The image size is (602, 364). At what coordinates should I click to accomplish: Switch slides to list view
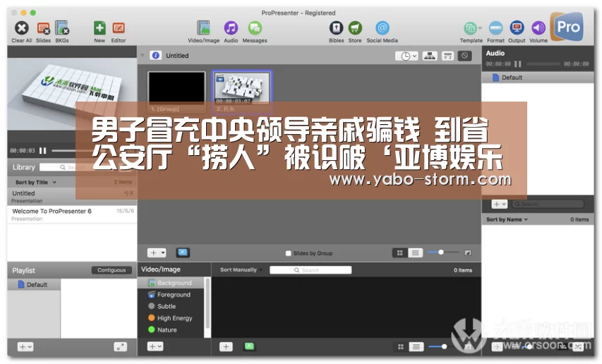coord(415,253)
